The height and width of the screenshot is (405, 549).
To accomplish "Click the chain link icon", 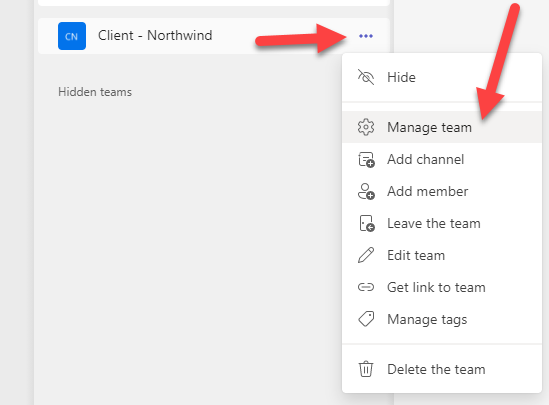I will click(x=366, y=287).
